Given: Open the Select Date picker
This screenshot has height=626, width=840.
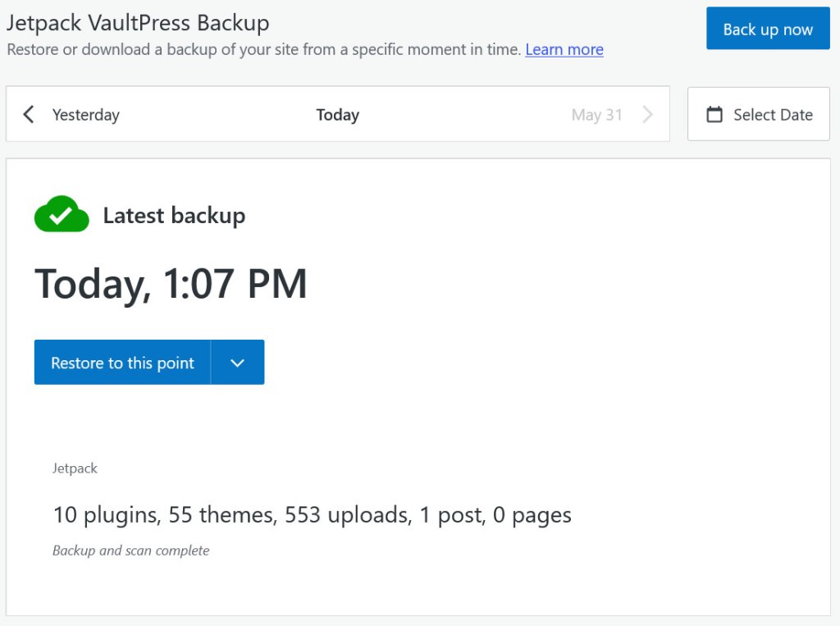Looking at the screenshot, I should tap(759, 114).
